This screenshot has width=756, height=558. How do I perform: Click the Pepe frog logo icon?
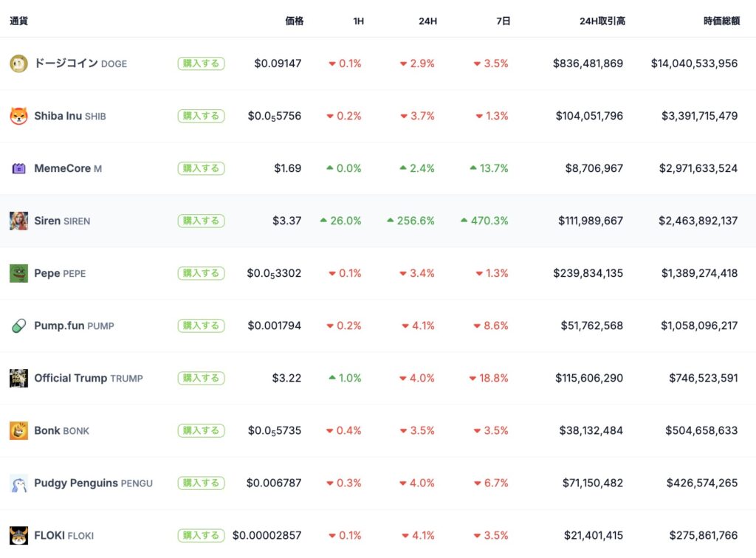tap(18, 273)
